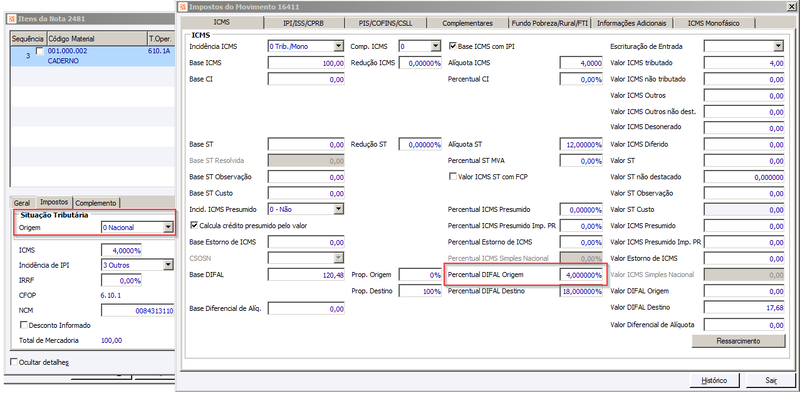Screen dimensions: 800x393
Task: Select the ICMS tab
Action: tap(222, 22)
